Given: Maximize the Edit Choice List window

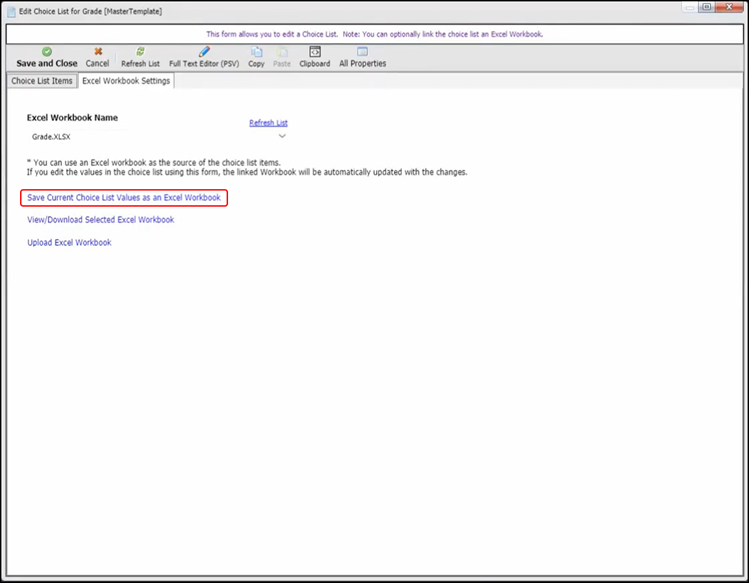Looking at the screenshot, I should 708,8.
